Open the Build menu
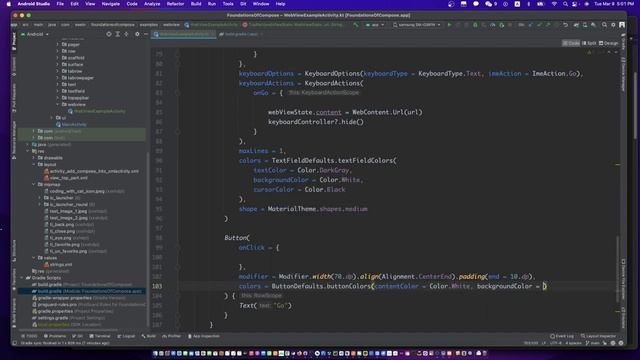 tap(196, 4)
